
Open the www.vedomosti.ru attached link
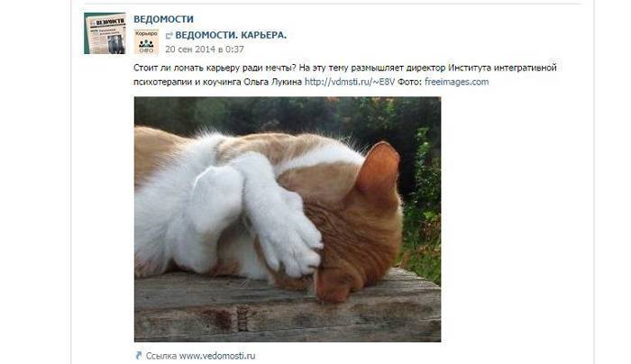coord(217,356)
